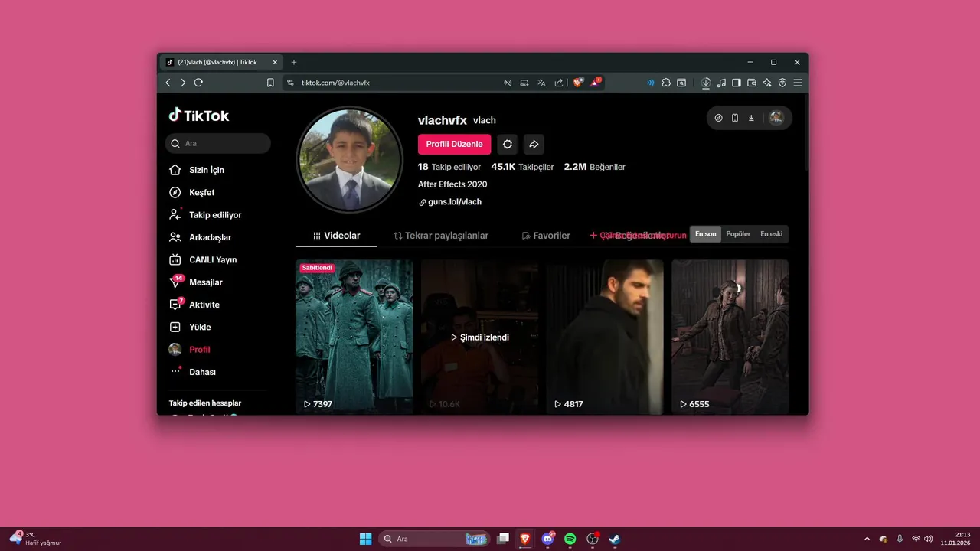Screen dimensions: 980x551
Task: Go back in browser history
Action: (168, 83)
